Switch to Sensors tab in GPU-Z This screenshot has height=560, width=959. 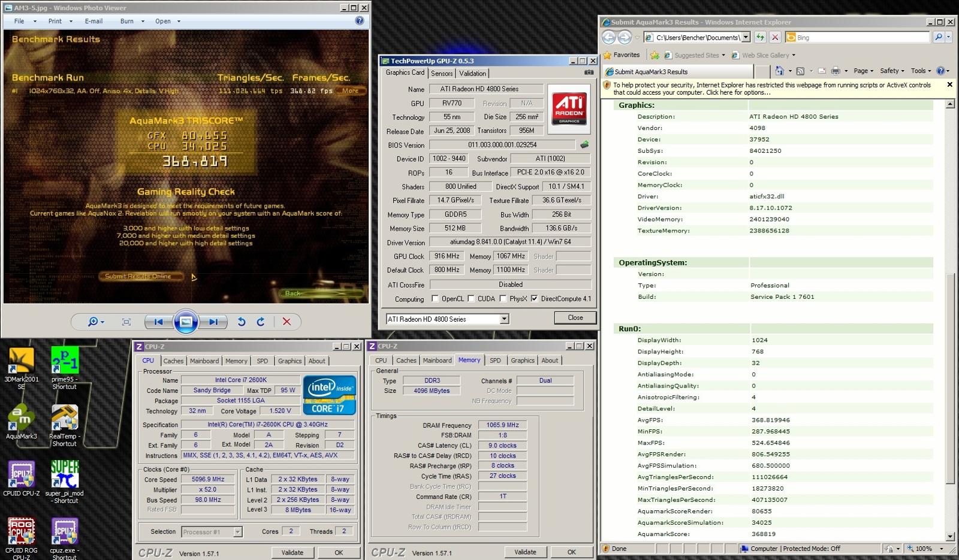[x=442, y=73]
